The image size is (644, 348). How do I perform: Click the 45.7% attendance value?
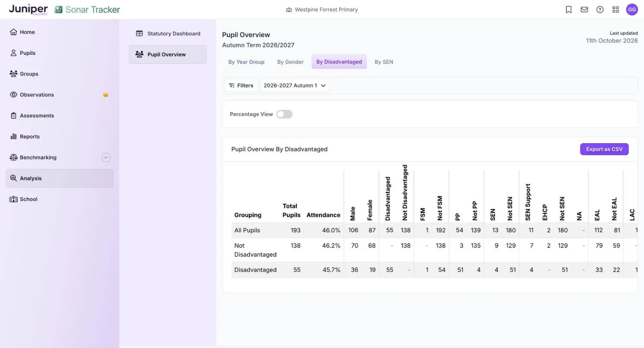(331, 270)
